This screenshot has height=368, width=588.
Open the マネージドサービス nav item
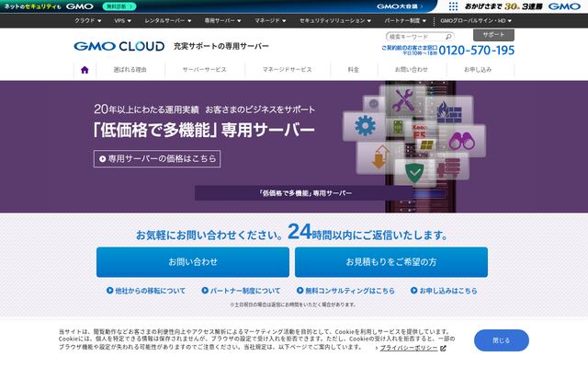(x=288, y=70)
